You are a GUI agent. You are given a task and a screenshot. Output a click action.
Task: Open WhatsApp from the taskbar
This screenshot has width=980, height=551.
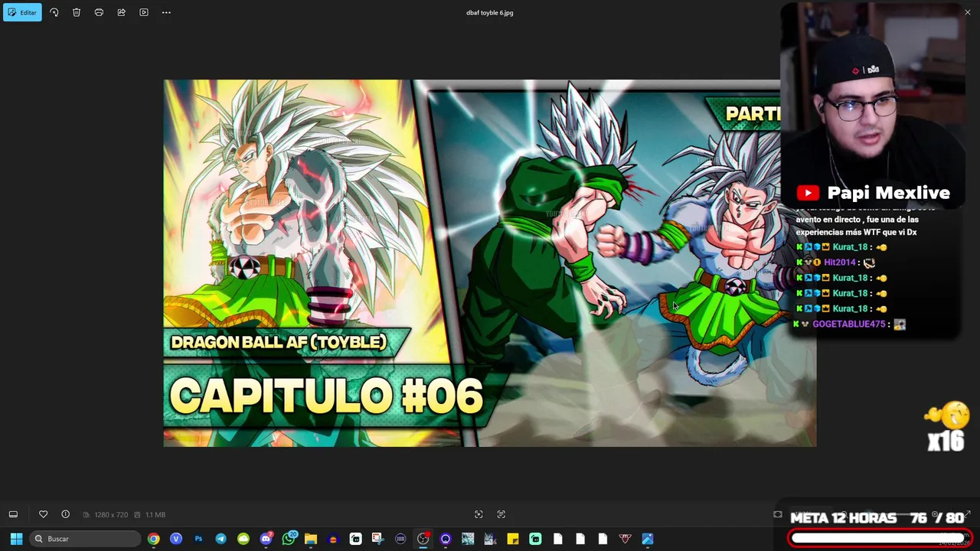pos(289,539)
